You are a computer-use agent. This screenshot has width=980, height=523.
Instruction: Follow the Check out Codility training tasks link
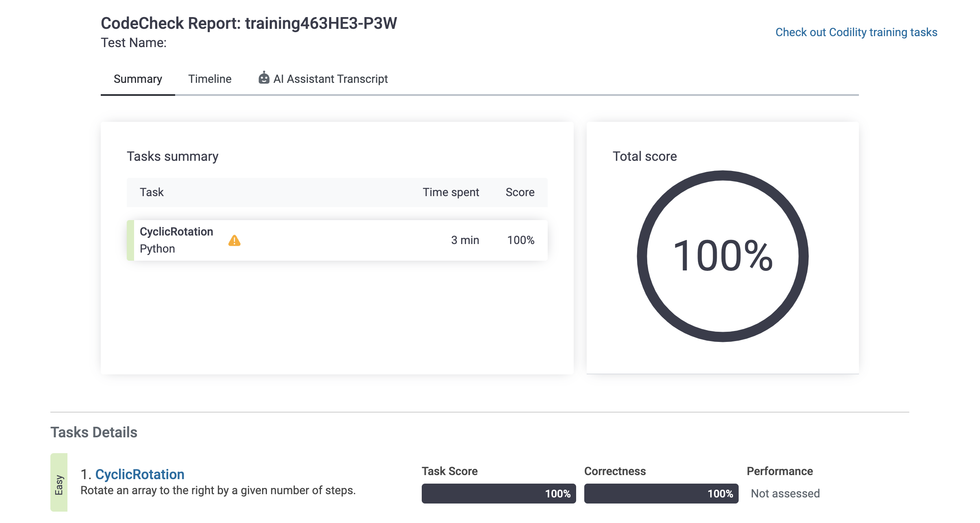(x=856, y=32)
